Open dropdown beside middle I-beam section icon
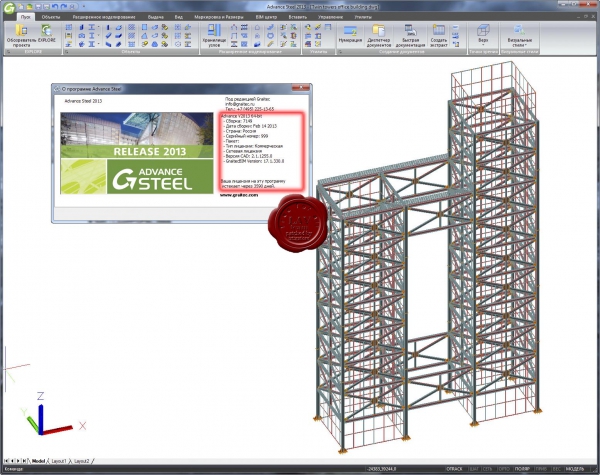Image resolution: width=600 pixels, height=475 pixels. (x=98, y=35)
